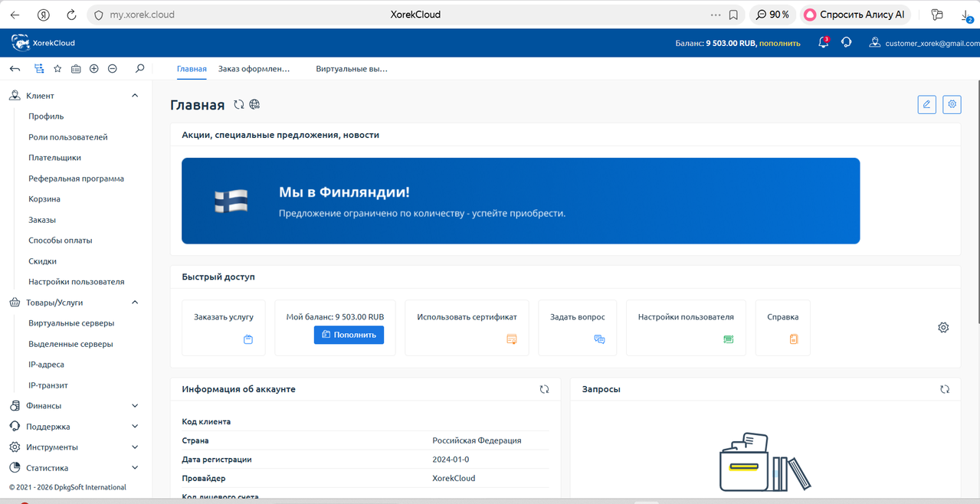Click the Yandex browser logo button
The height and width of the screenshot is (504, 980).
click(x=44, y=15)
